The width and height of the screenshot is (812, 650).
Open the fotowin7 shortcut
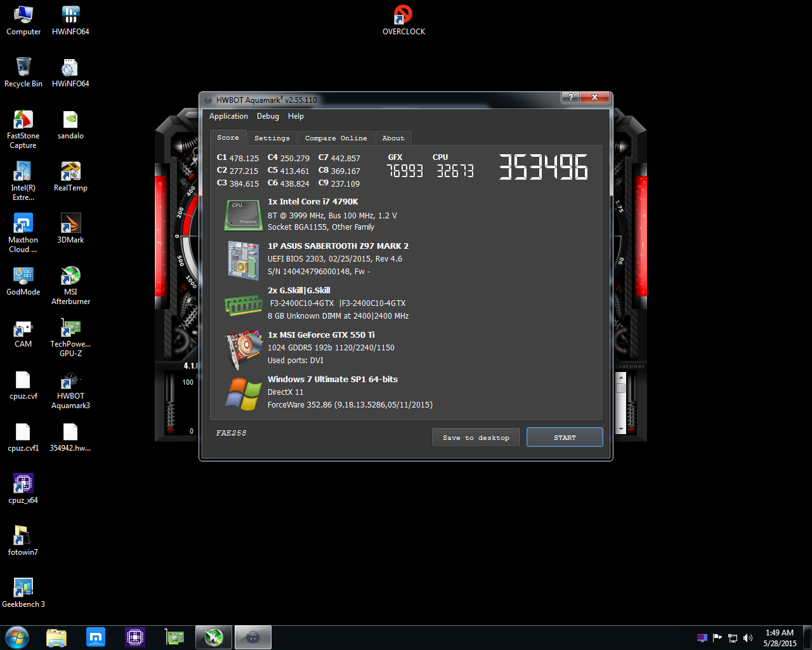coord(23,541)
